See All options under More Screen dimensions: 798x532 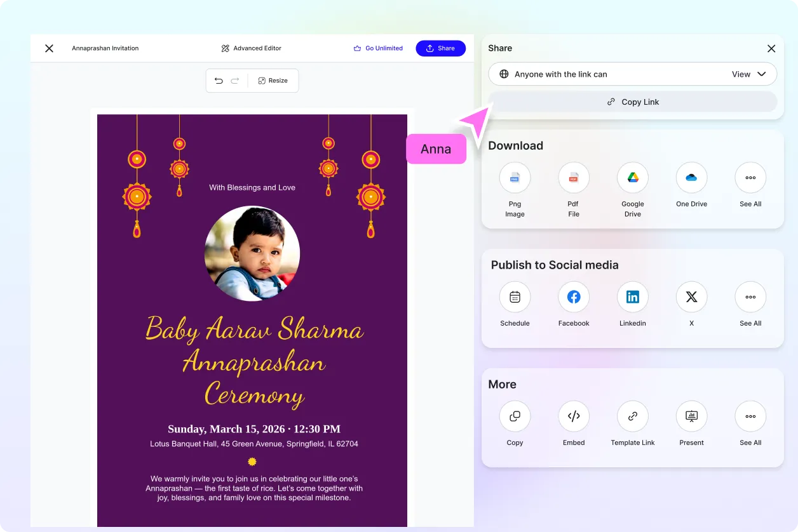tap(750, 416)
